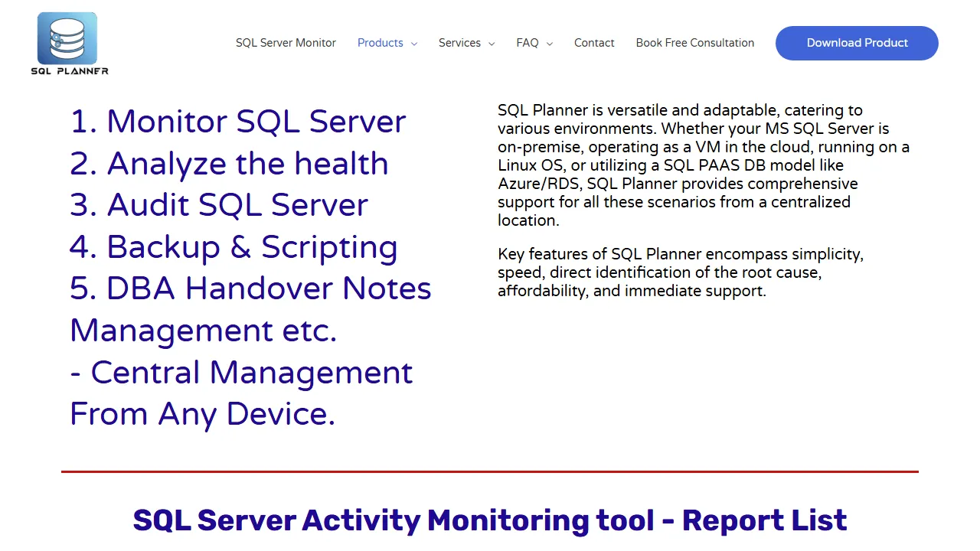Screen dimensions: 980x551
Task: Click Analyze the health feature text
Action: 229,163
